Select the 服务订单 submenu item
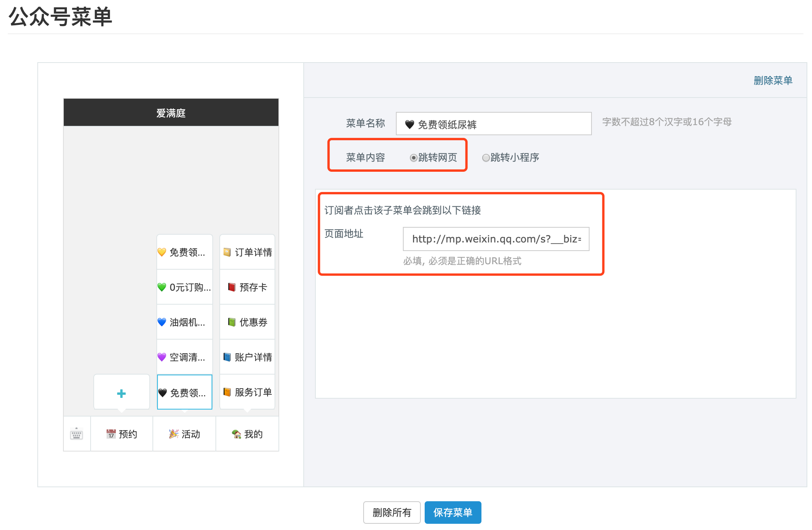 tap(247, 392)
